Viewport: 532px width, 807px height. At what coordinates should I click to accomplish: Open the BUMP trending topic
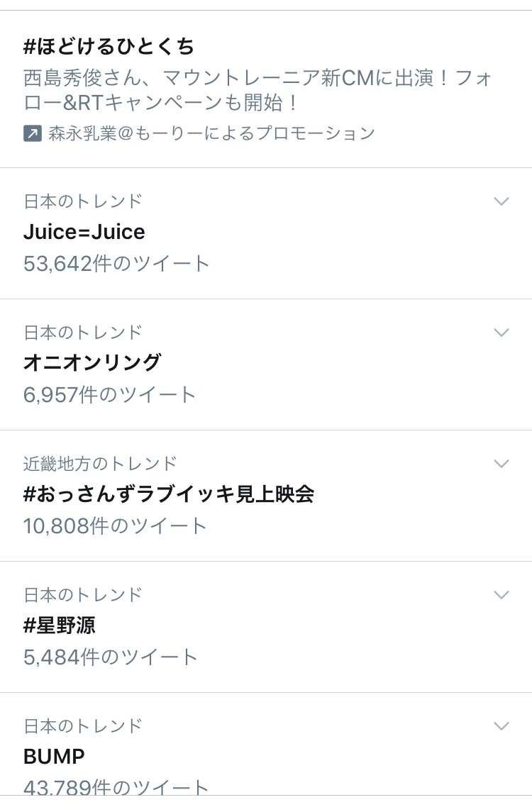point(54,757)
